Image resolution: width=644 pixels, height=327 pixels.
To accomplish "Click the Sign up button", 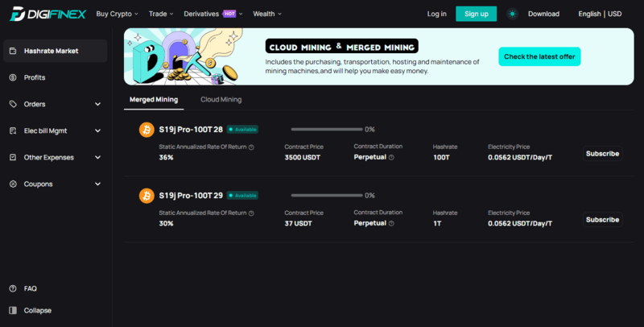I will [476, 14].
